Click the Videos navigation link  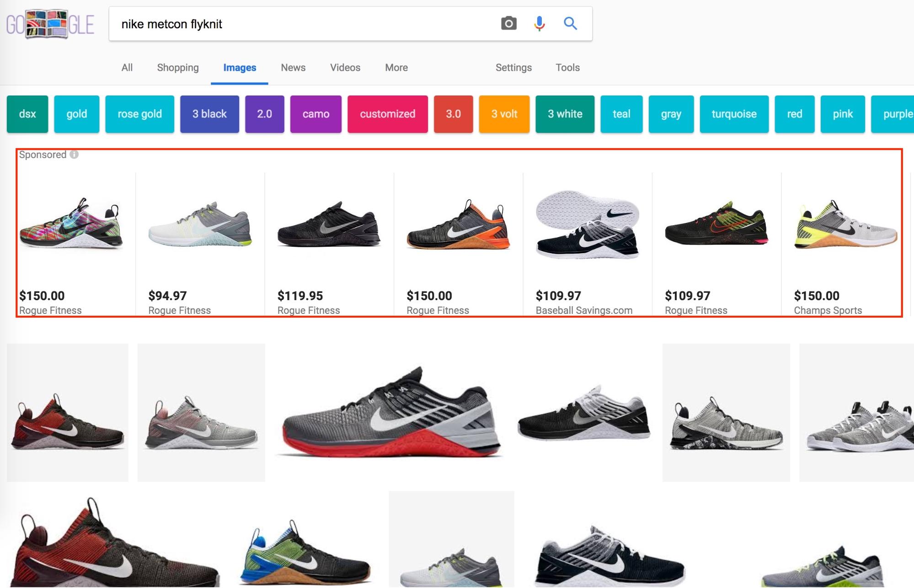point(345,67)
